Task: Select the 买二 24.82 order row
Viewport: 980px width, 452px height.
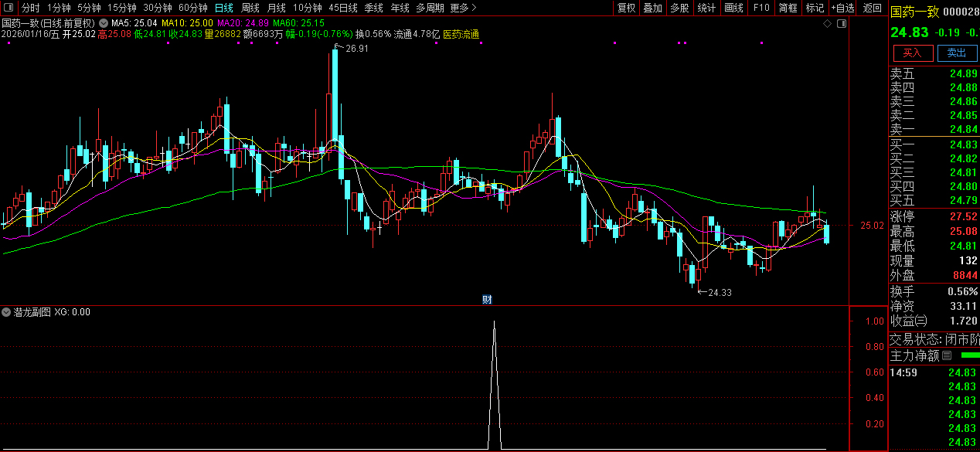Action: point(934,159)
